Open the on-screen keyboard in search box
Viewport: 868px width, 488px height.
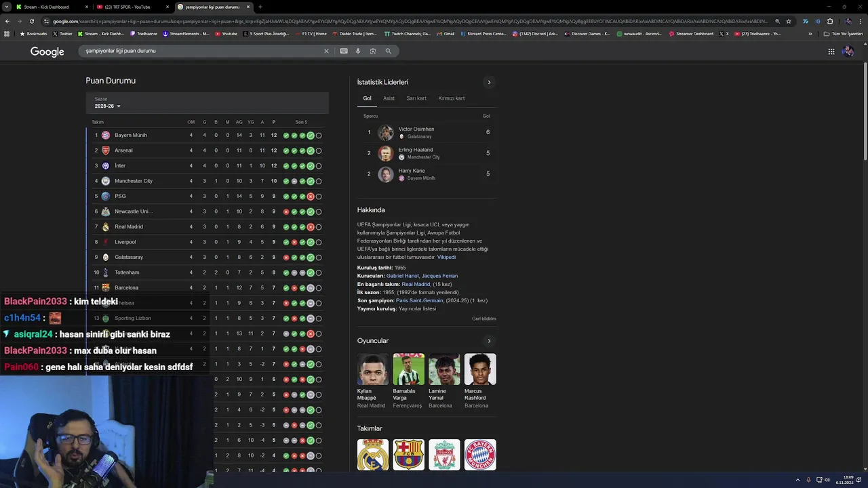344,51
